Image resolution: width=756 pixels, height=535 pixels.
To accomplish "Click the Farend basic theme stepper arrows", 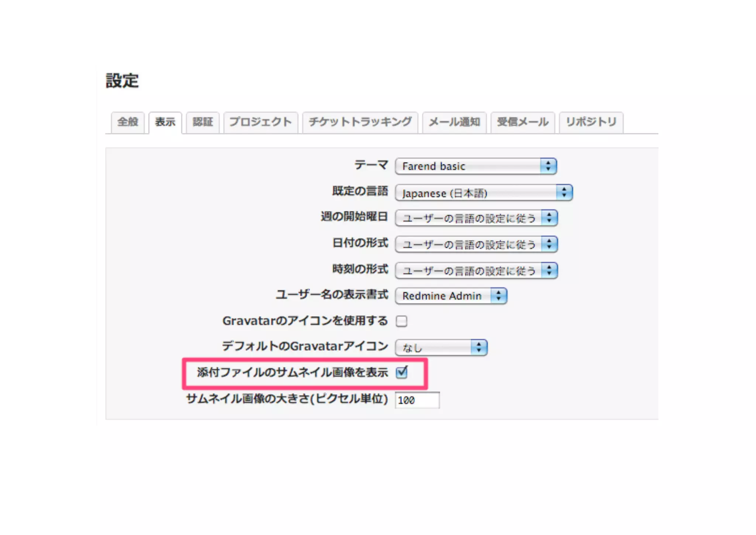I will click(548, 166).
